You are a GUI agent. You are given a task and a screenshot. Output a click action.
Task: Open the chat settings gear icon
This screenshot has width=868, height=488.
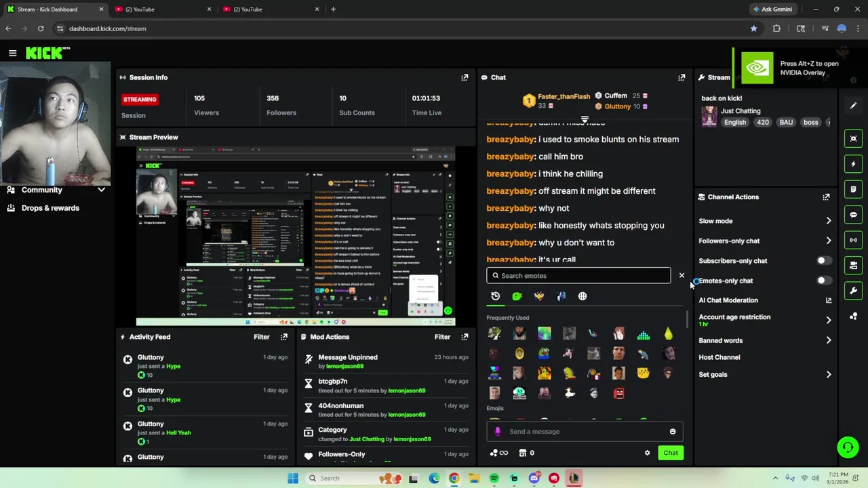click(x=647, y=453)
